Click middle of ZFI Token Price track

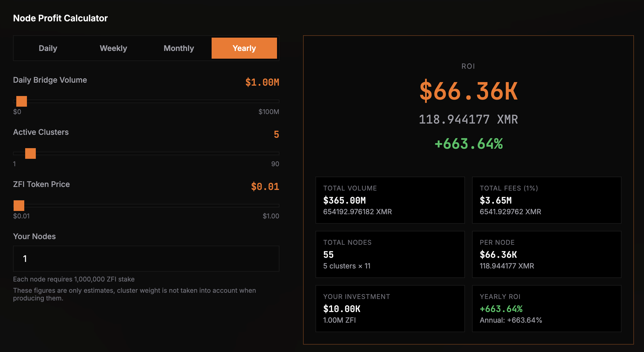(x=146, y=206)
